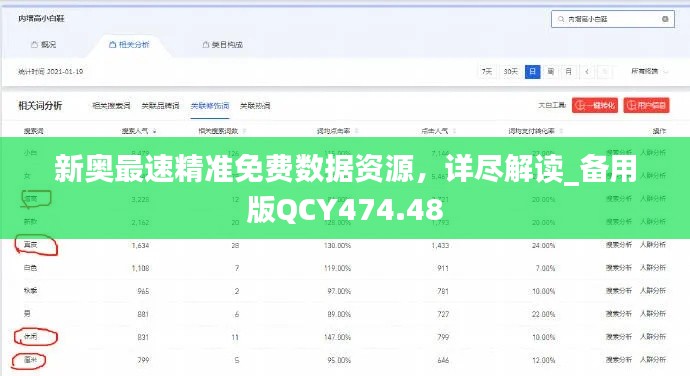Viewport: 690px width, 376px height.
Task: Select the 日 (day) period toggle
Action: 532,71
